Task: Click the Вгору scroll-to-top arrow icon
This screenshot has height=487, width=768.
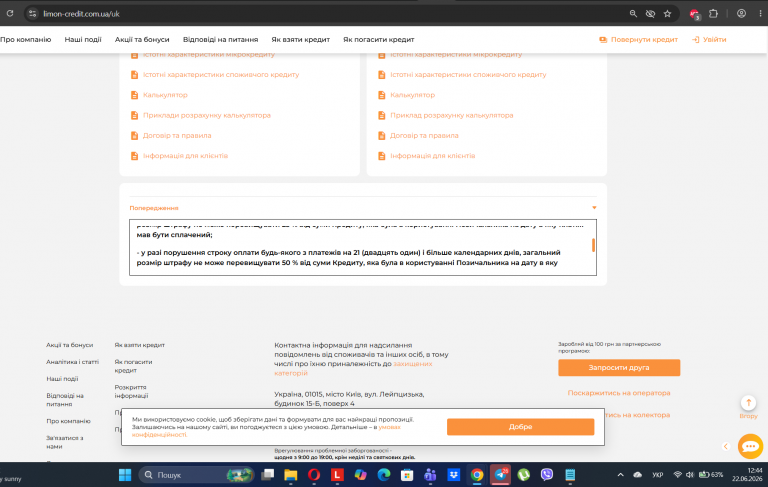Action: coord(748,403)
